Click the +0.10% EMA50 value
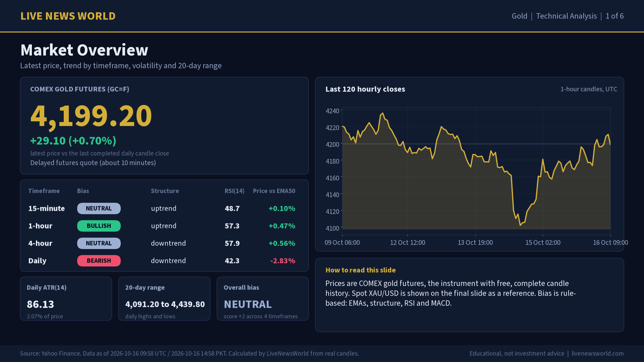 click(x=282, y=208)
